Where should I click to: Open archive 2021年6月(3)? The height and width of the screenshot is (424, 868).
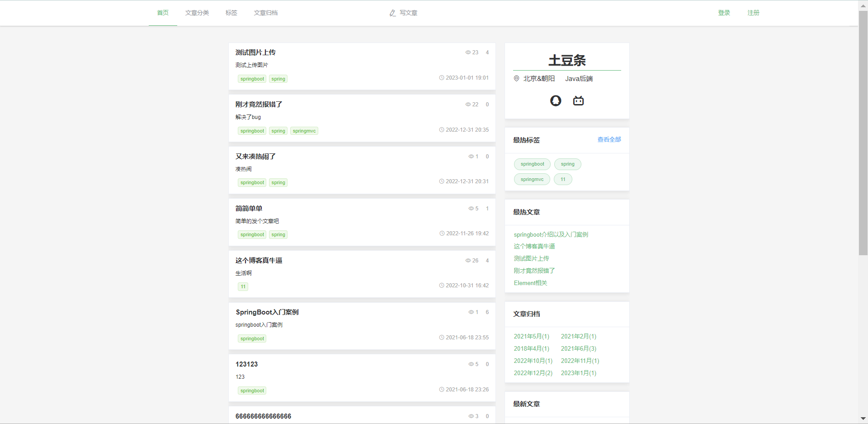point(579,349)
